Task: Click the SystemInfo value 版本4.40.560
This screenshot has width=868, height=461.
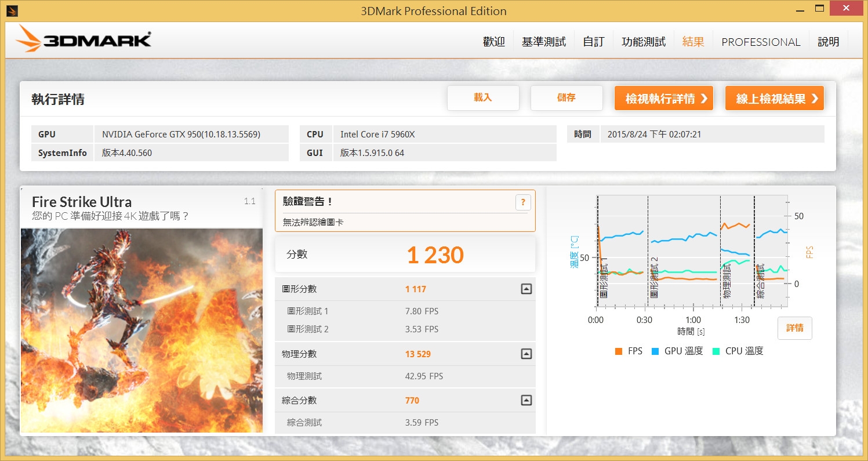Action: point(127,153)
